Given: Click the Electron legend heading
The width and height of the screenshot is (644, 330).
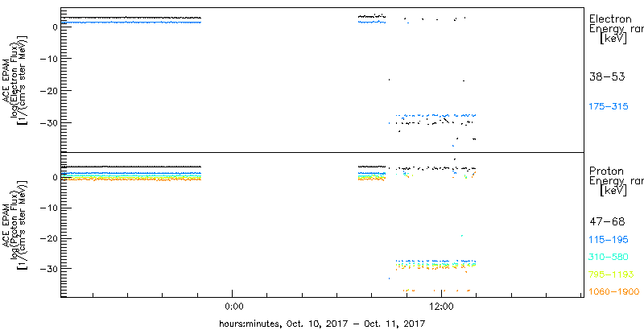Looking at the screenshot, I should tap(611, 19).
